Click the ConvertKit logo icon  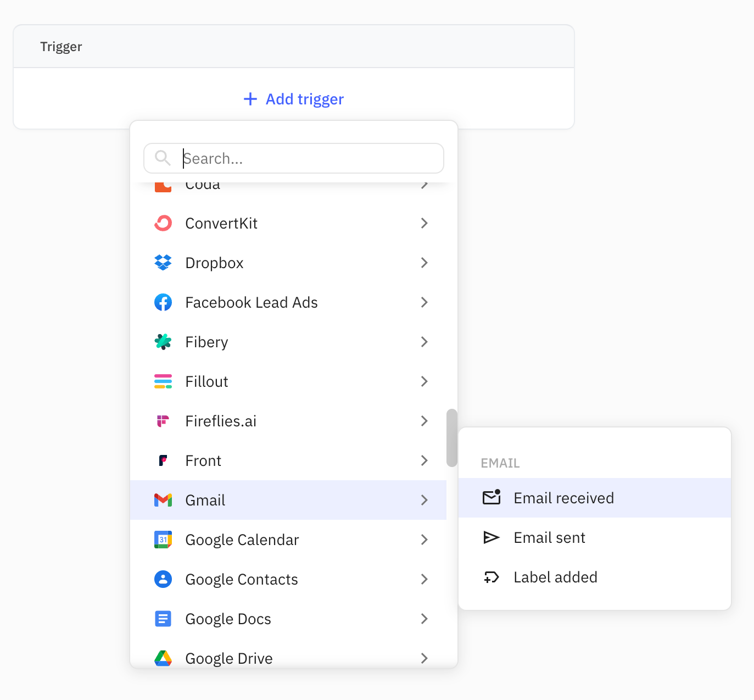[x=163, y=223]
